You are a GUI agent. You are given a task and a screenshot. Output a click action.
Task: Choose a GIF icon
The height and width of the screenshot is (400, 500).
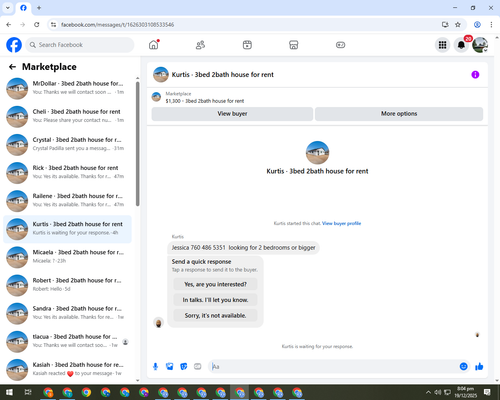click(198, 367)
